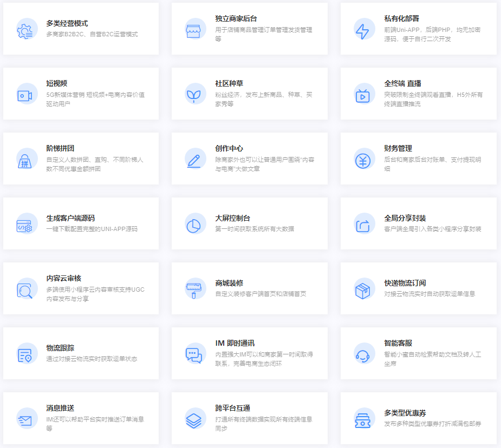Image resolution: width=501 pixels, height=448 pixels.
Task: Click the 物流跟踪 heading
Action: 60,347
